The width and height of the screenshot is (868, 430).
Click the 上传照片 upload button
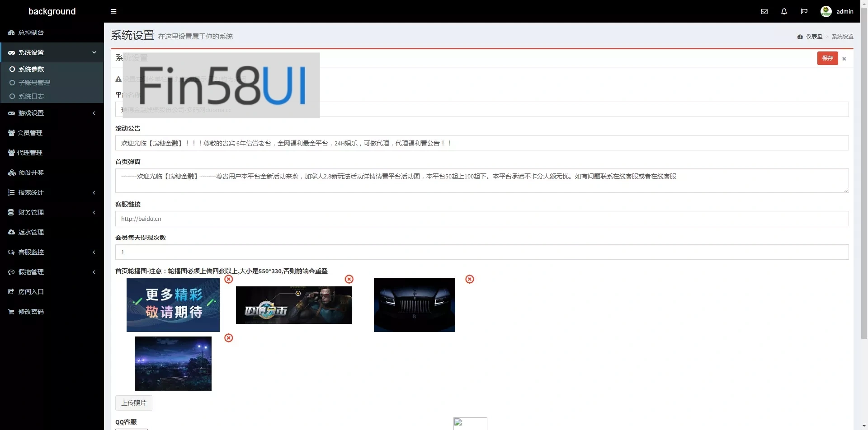134,402
